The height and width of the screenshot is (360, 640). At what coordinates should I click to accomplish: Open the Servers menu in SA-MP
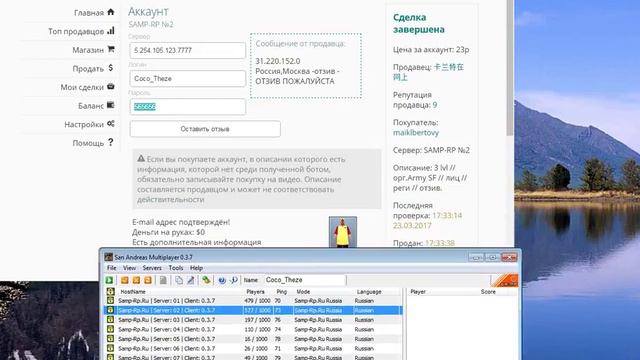[152, 268]
